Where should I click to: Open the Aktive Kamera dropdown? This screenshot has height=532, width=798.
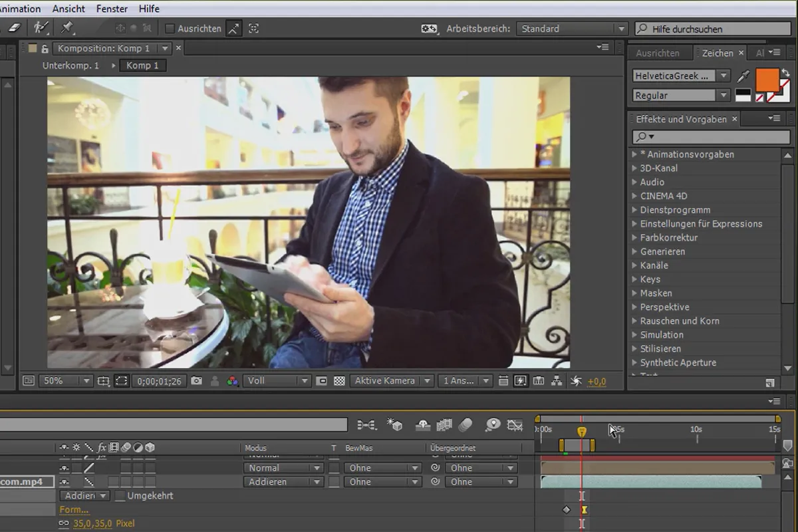[x=392, y=381]
